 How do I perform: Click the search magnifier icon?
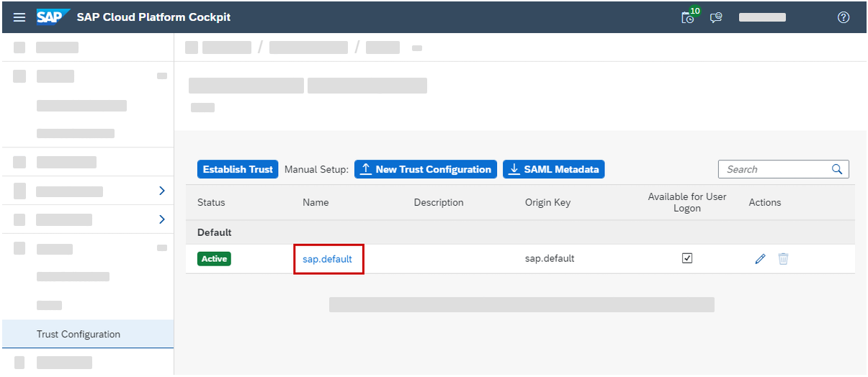837,169
